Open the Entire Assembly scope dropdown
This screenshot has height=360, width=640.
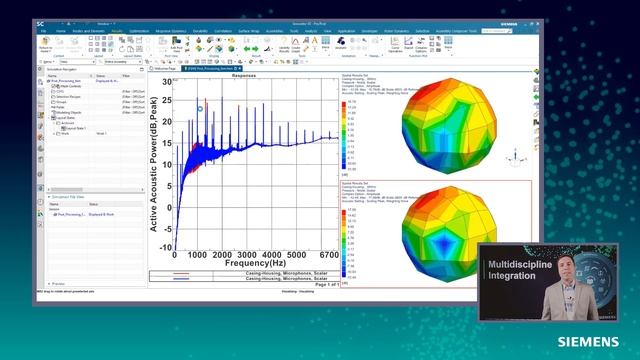[123, 62]
